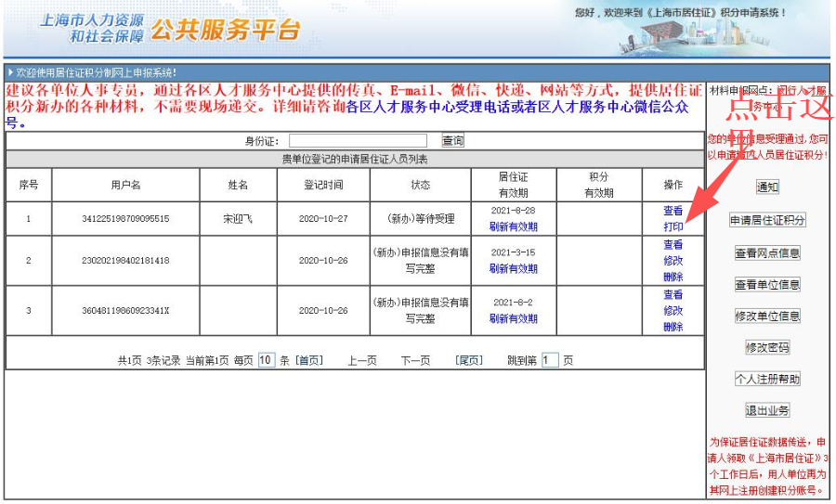
Task: Open 查看 for user 230202198402181418
Action: 673,244
